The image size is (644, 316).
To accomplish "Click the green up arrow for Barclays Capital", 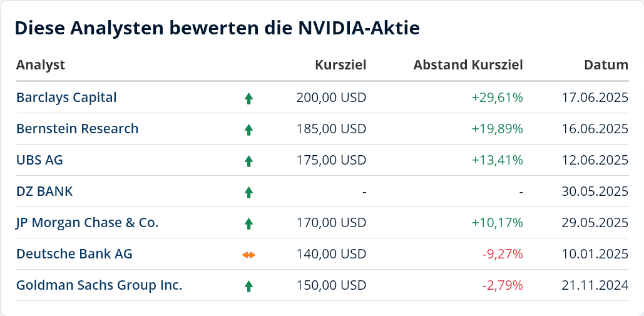I will (248, 98).
